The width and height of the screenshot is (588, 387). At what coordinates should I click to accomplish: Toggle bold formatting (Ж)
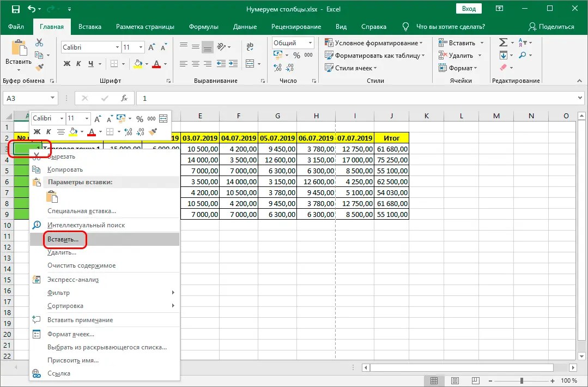(x=66, y=64)
